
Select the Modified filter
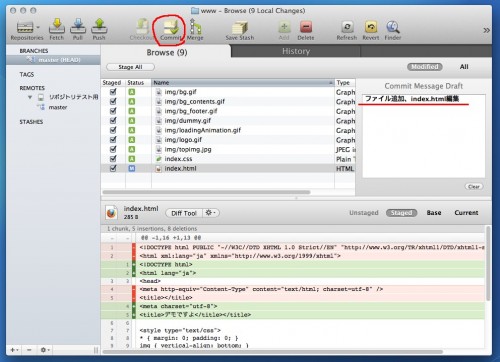425,67
